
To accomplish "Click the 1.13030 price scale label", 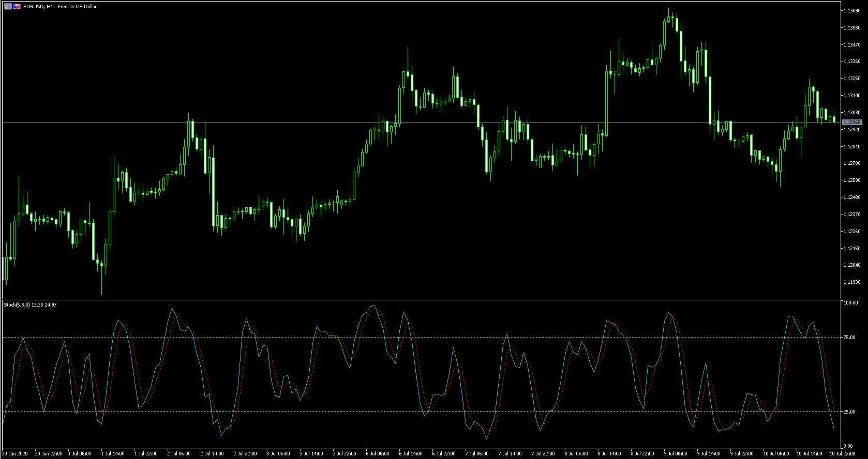I will click(852, 113).
